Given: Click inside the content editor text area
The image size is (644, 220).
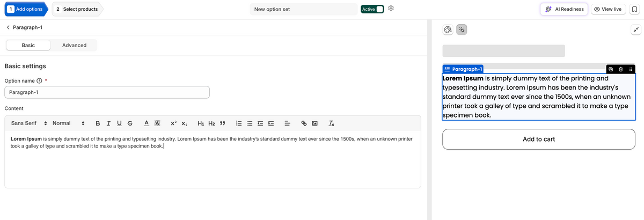Looking at the screenshot, I should [213, 159].
